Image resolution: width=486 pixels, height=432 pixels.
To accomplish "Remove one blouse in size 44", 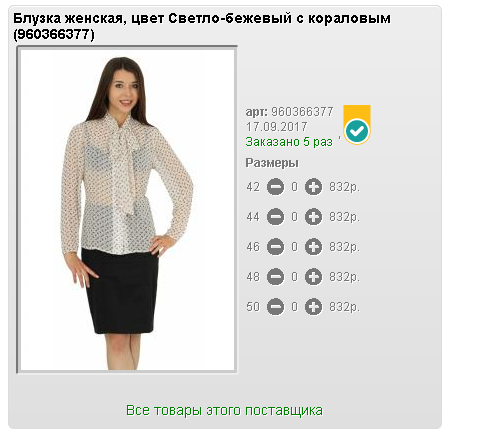I will pos(275,217).
